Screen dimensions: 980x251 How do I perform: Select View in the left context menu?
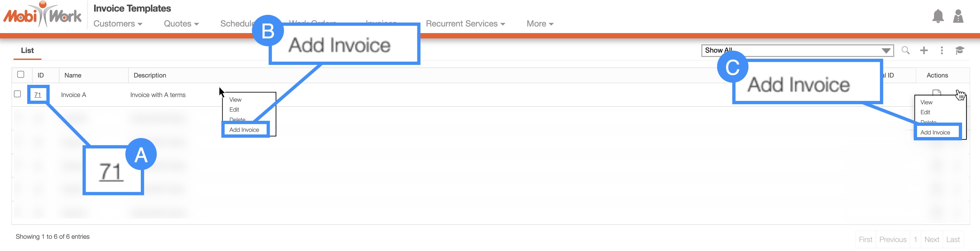[x=235, y=100]
